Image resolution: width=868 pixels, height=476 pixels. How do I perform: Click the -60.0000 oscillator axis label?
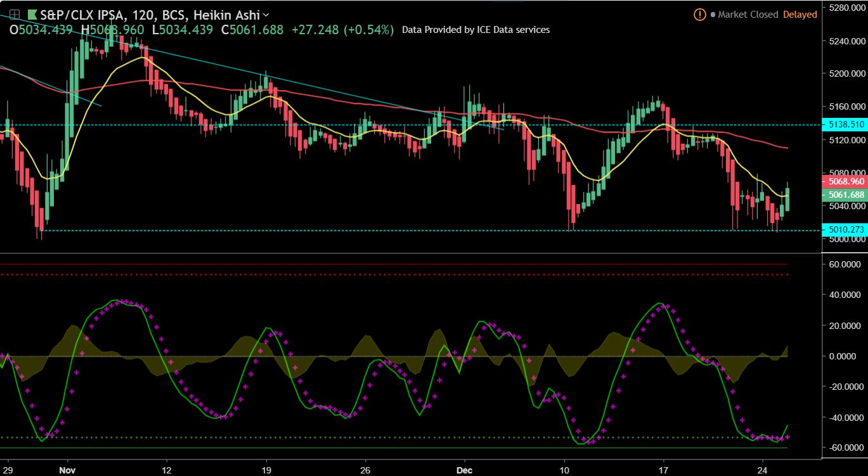click(846, 447)
